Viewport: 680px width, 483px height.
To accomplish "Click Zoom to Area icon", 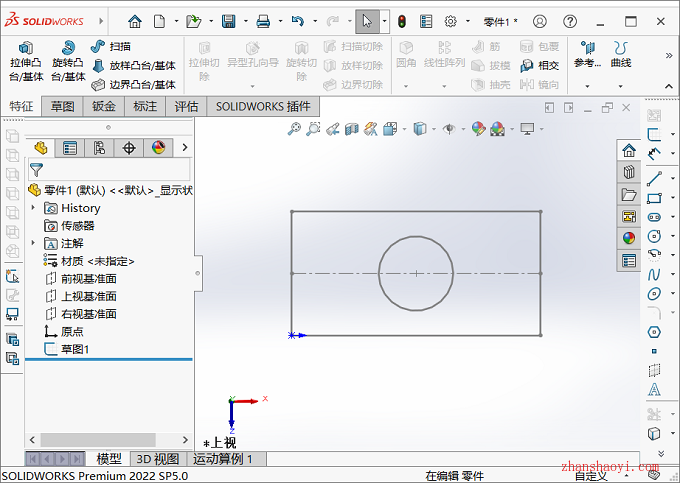I will (313, 129).
